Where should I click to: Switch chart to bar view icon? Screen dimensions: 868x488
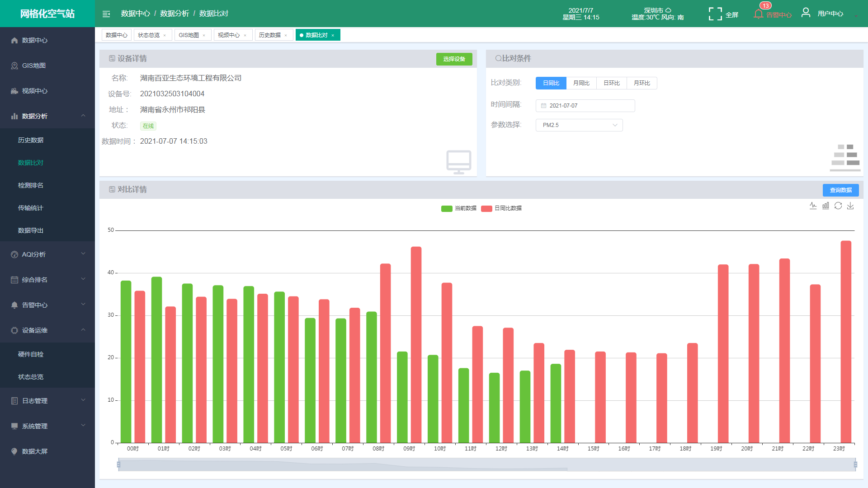(x=826, y=206)
